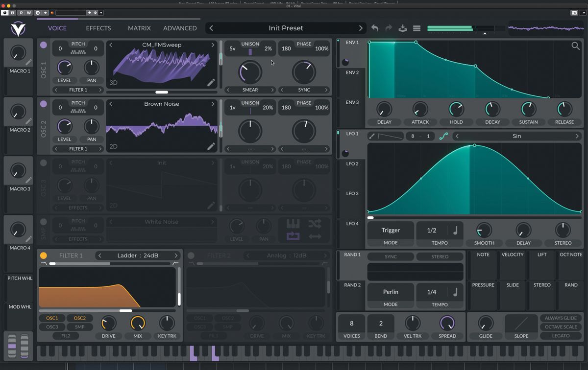Switch to the MATRIX tab
The width and height of the screenshot is (588, 370).
click(139, 28)
